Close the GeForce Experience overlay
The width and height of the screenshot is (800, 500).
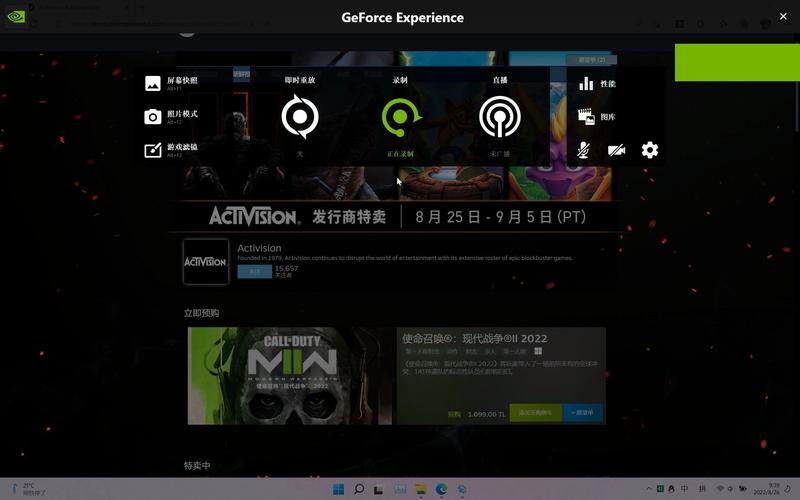tap(783, 16)
